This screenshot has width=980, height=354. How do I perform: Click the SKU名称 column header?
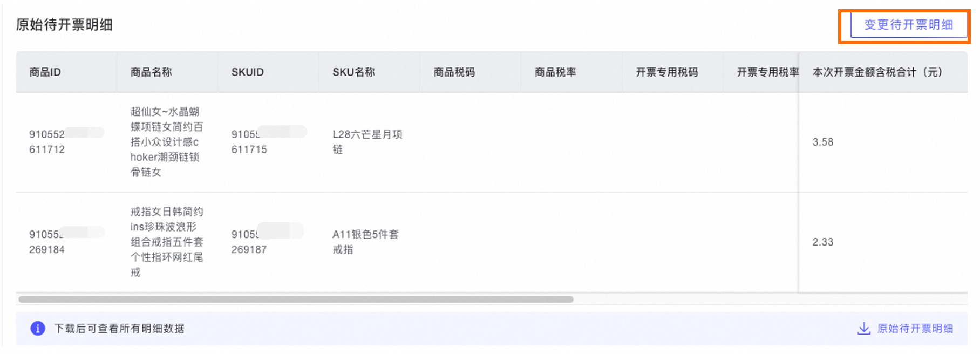[353, 72]
